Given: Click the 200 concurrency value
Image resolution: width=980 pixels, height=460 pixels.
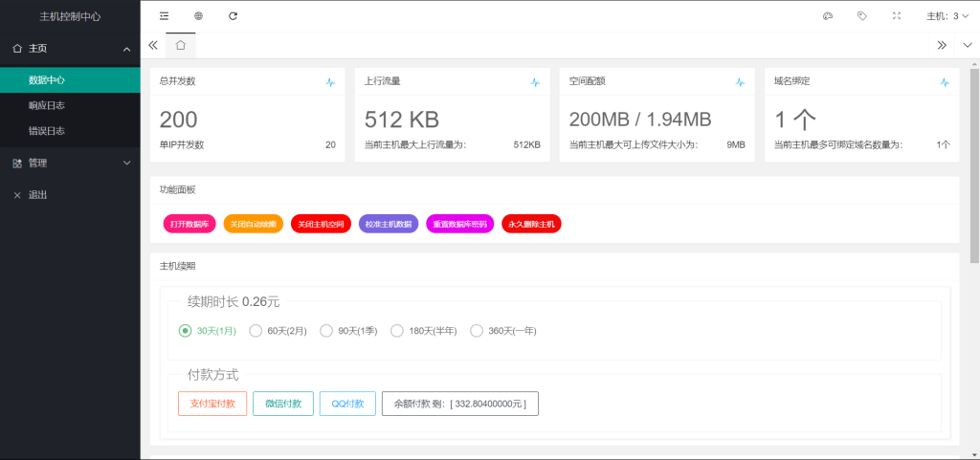Looking at the screenshot, I should tap(178, 120).
